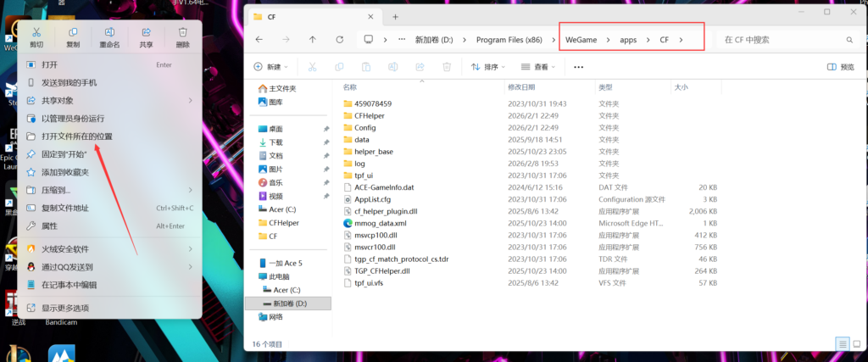Select the helper_base folder
868x362 pixels.
374,151
